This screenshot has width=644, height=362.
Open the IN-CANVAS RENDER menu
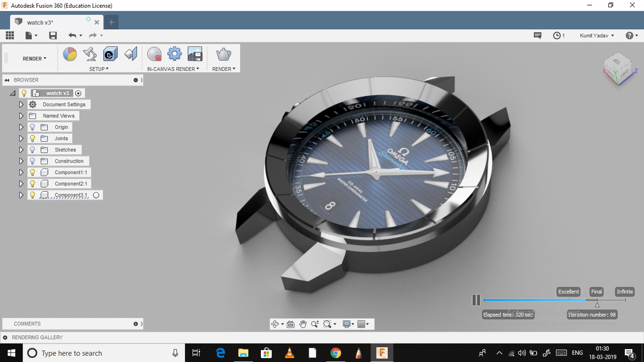point(173,69)
